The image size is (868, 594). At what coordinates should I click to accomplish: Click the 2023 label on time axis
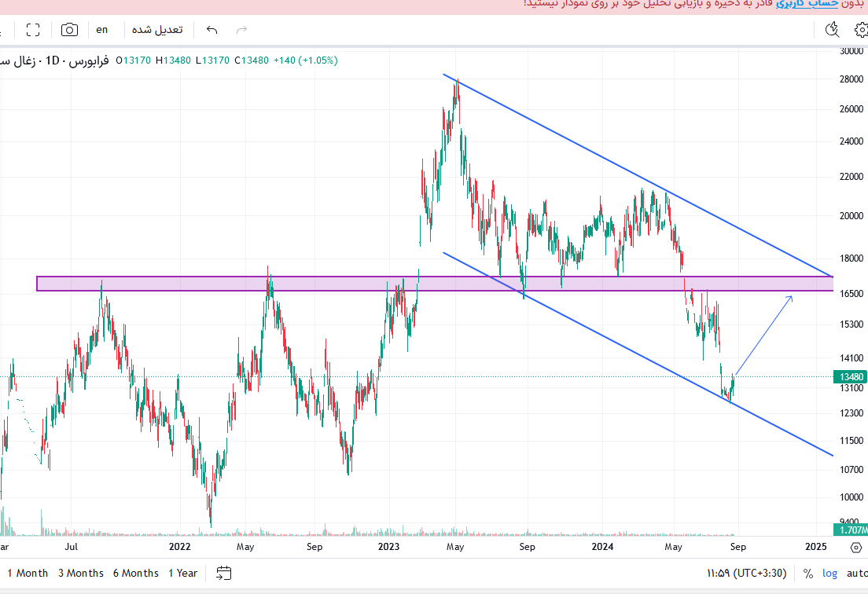coord(388,547)
